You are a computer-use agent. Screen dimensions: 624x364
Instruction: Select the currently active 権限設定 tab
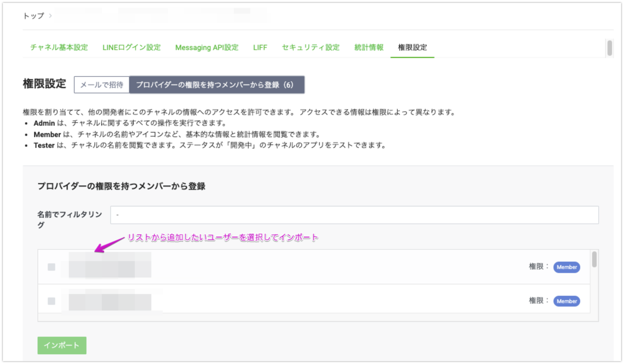[412, 47]
